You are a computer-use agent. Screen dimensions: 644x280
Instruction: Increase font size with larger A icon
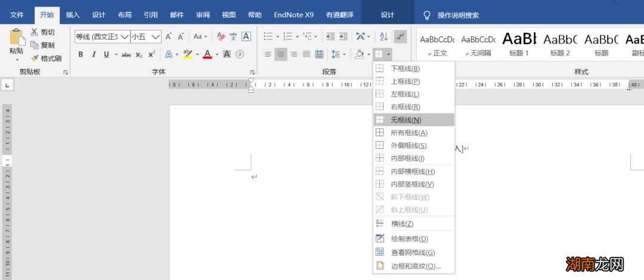(x=168, y=36)
